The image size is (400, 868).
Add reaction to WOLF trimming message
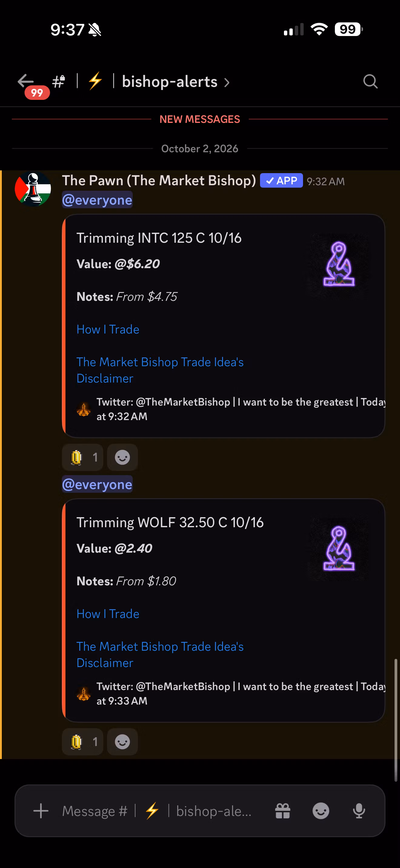pos(122,741)
